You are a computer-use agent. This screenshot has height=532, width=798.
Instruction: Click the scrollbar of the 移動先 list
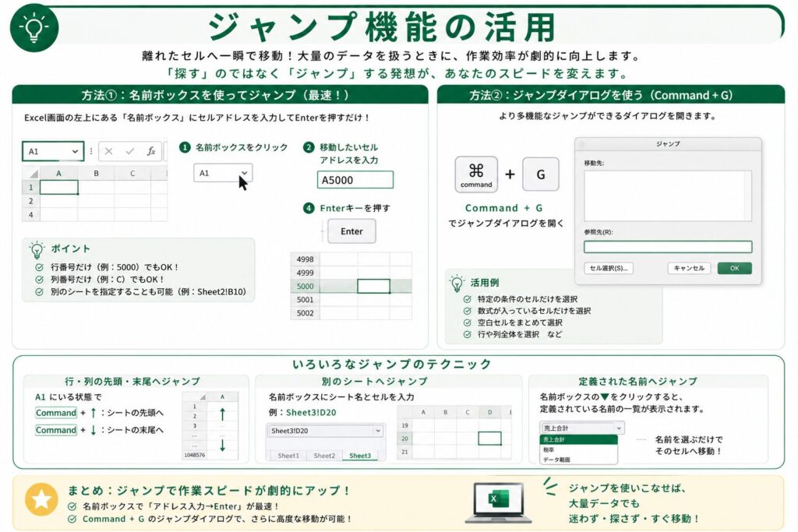tap(747, 196)
